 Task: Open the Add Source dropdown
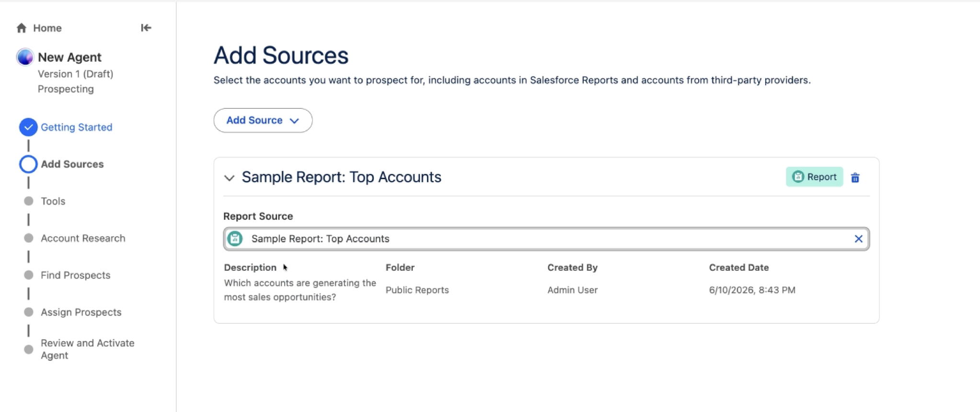(x=263, y=120)
